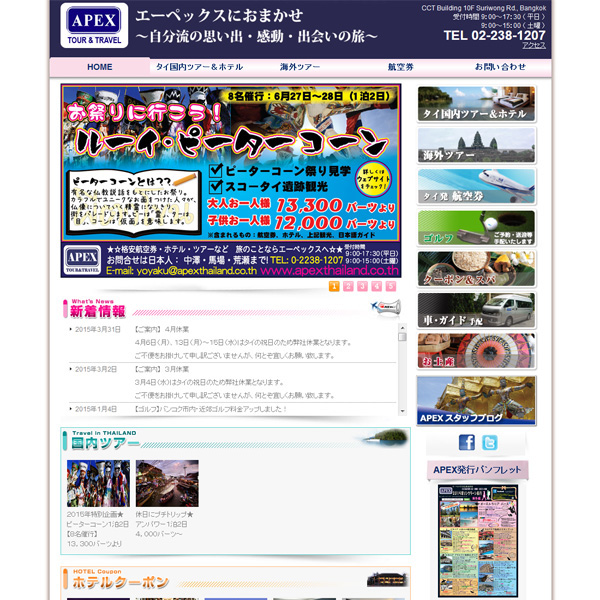Click the news list scrollbar thumb
The width and height of the screenshot is (600, 600).
pos(402,337)
